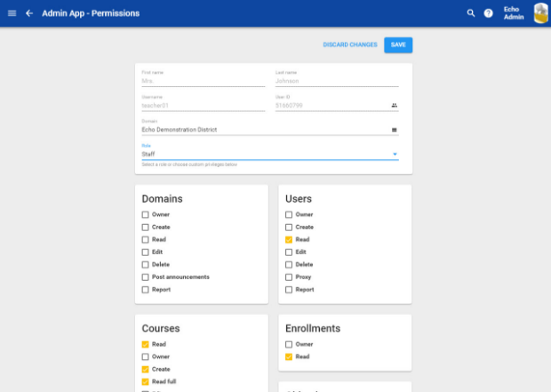Click the Last name field
Image resolution: width=551 pixels, height=392 pixels.
pos(336,80)
